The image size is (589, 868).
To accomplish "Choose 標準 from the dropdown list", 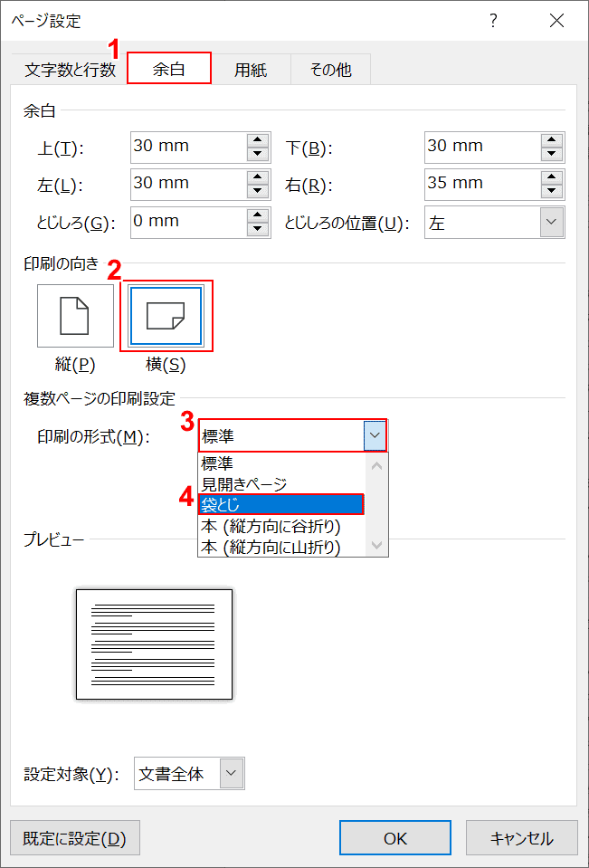I will point(281,464).
